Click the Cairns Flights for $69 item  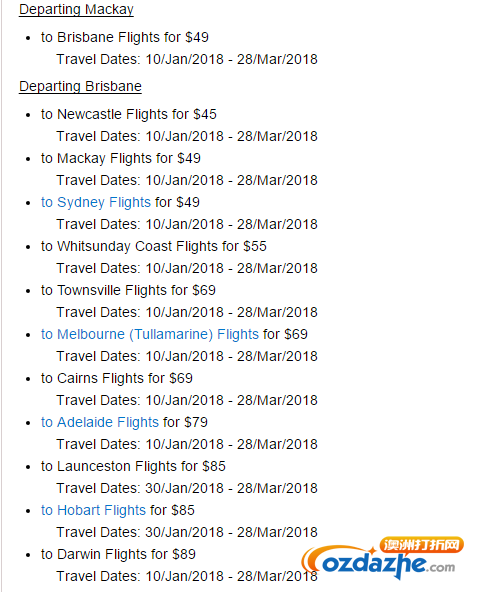117,378
